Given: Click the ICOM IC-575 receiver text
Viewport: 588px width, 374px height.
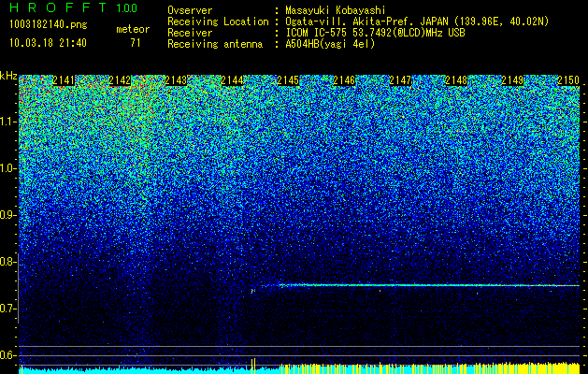Looking at the screenshot, I should coord(375,33).
